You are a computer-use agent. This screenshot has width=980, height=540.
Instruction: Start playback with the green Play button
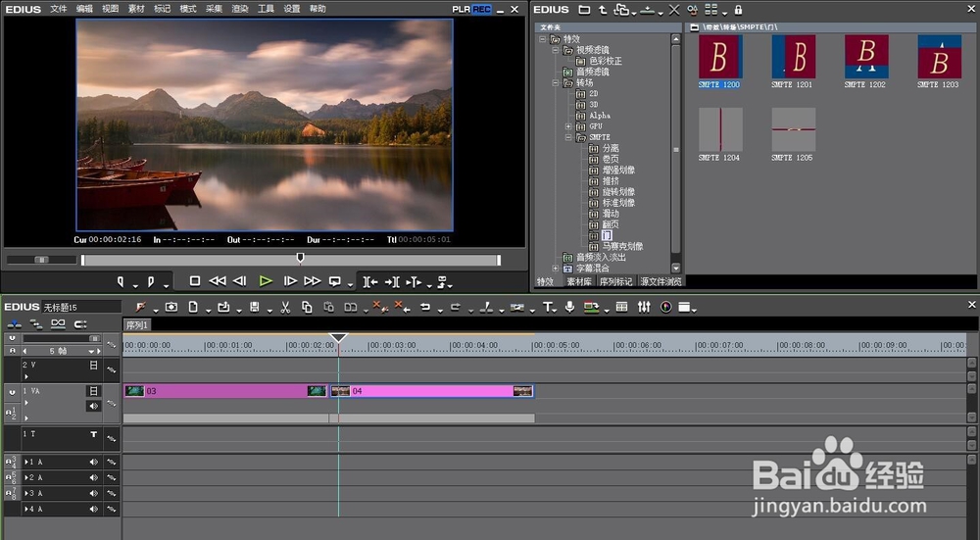pos(266,281)
